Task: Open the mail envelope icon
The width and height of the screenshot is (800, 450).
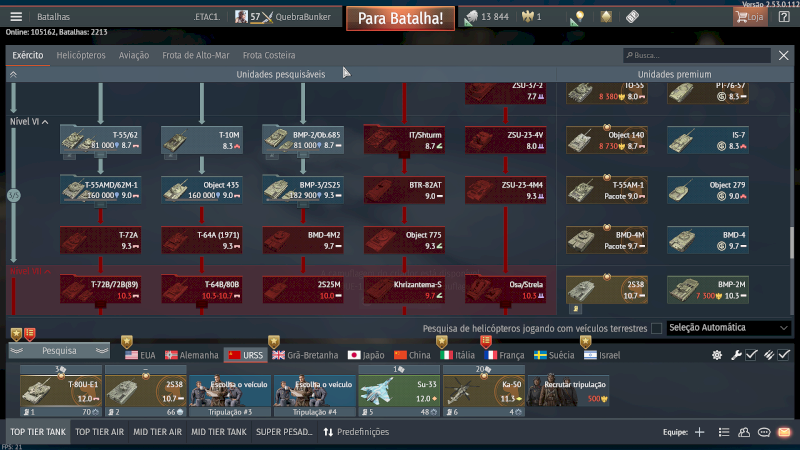Action: [784, 433]
